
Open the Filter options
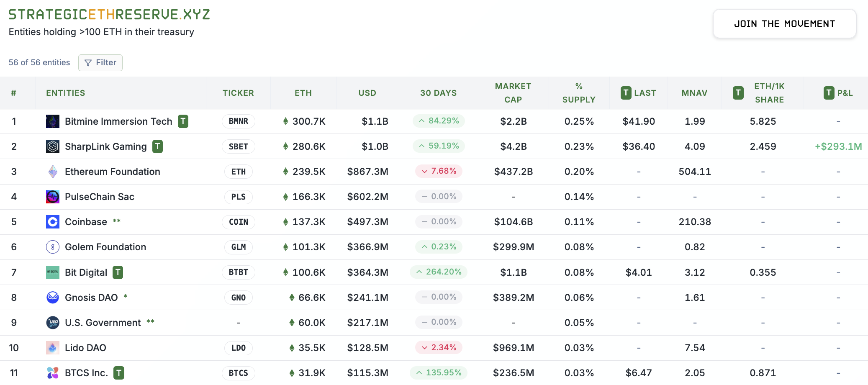[100, 63]
